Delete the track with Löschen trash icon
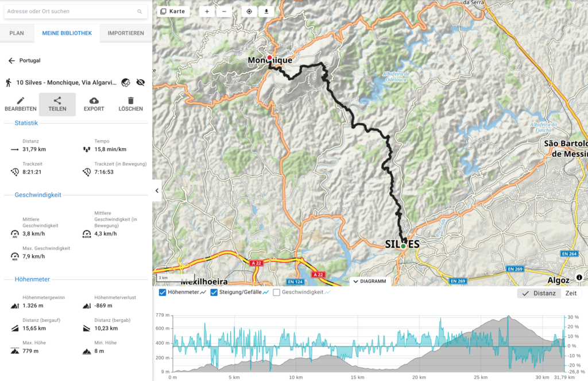The width and height of the screenshot is (588, 381). (131, 101)
